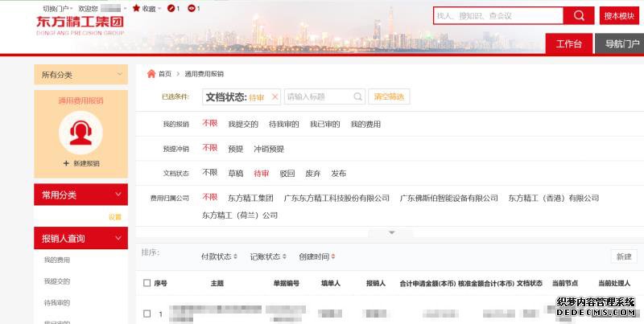Sort by 记账状态
The image size is (644, 324).
pyautogui.click(x=268, y=256)
